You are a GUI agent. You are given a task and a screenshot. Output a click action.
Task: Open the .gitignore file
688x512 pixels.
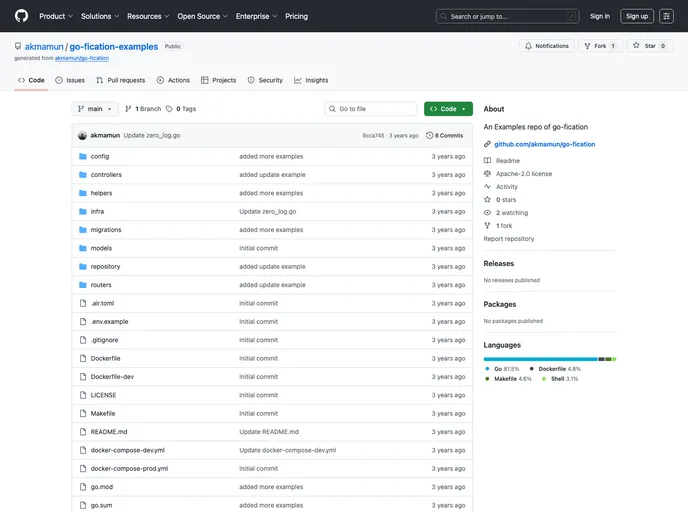104,340
